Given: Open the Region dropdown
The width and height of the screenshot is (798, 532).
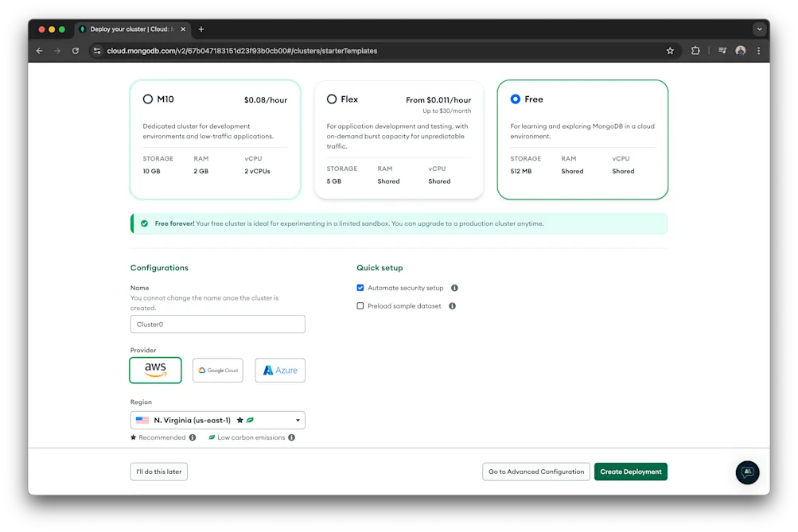Looking at the screenshot, I should 218,420.
